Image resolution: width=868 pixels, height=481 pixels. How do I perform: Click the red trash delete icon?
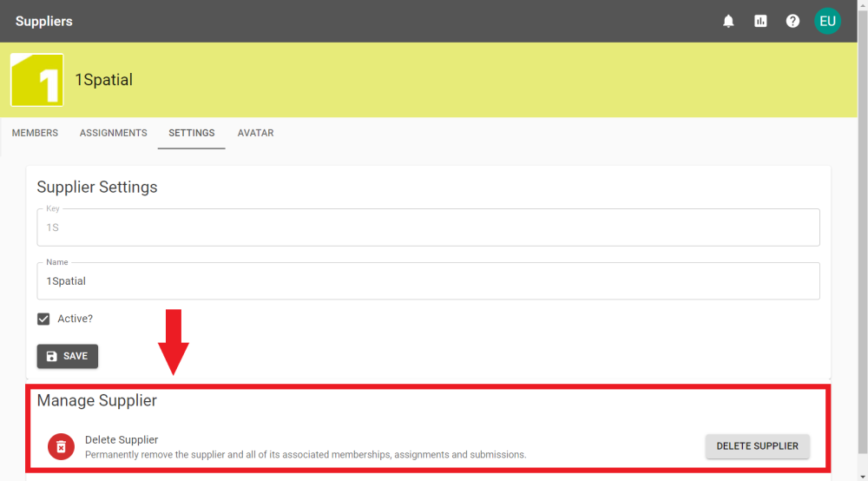[61, 446]
